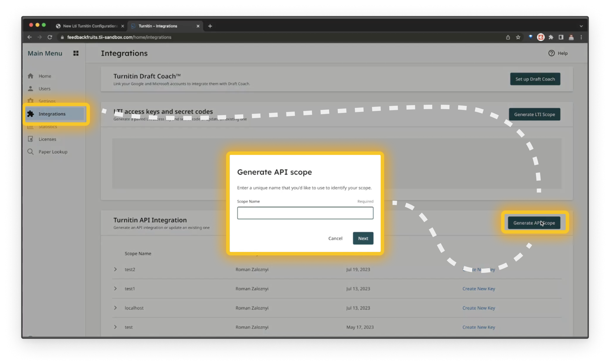Open a new browser tab
Image resolution: width=609 pixels, height=364 pixels.
210,26
